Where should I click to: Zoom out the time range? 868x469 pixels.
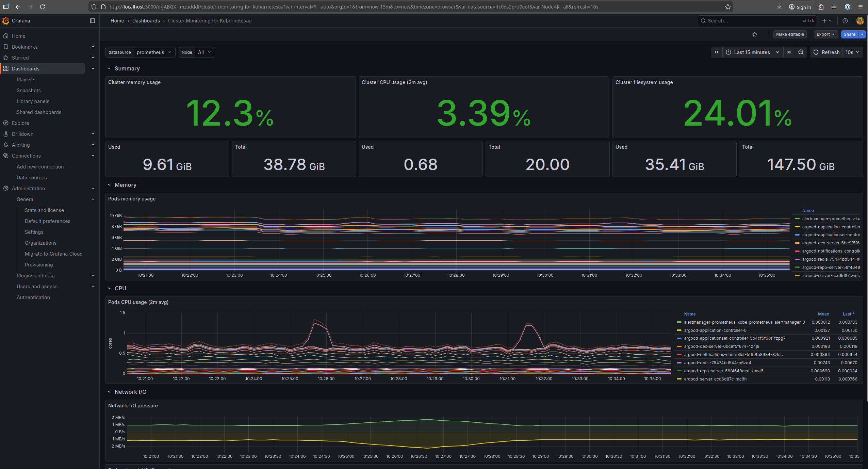coord(801,52)
